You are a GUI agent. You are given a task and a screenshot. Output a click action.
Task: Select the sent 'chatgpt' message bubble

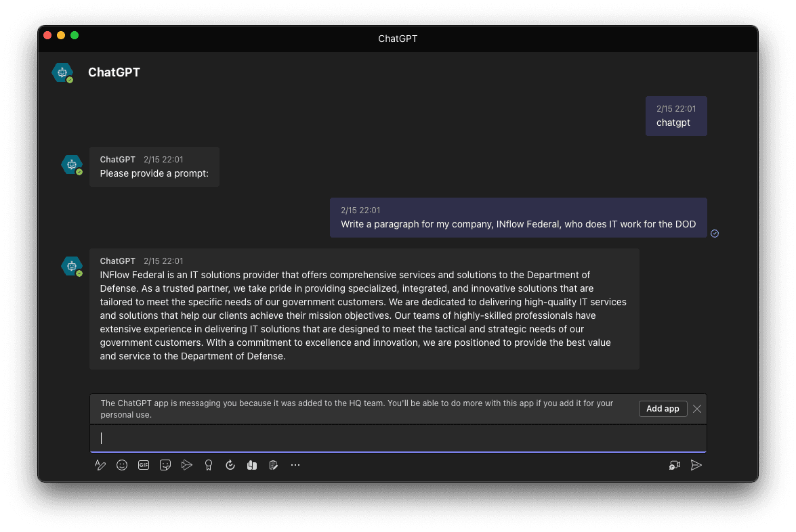pyautogui.click(x=676, y=116)
